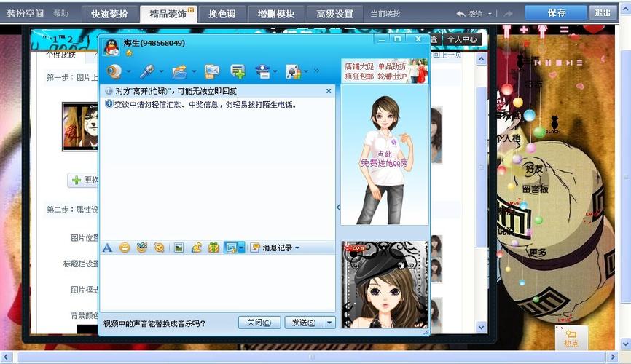
Task: Click the screen capture icon
Action: coord(231,248)
